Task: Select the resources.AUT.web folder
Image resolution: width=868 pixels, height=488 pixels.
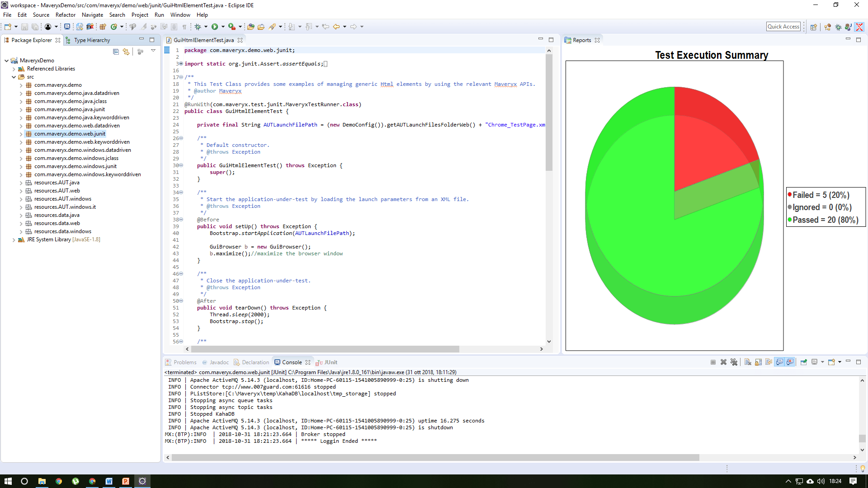Action: pyautogui.click(x=57, y=191)
